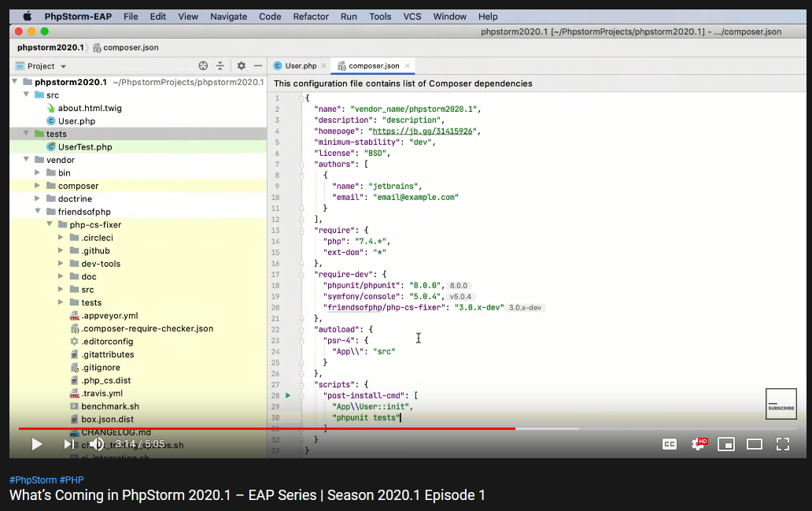Open the VCS menu
812x511 pixels.
pyautogui.click(x=412, y=17)
